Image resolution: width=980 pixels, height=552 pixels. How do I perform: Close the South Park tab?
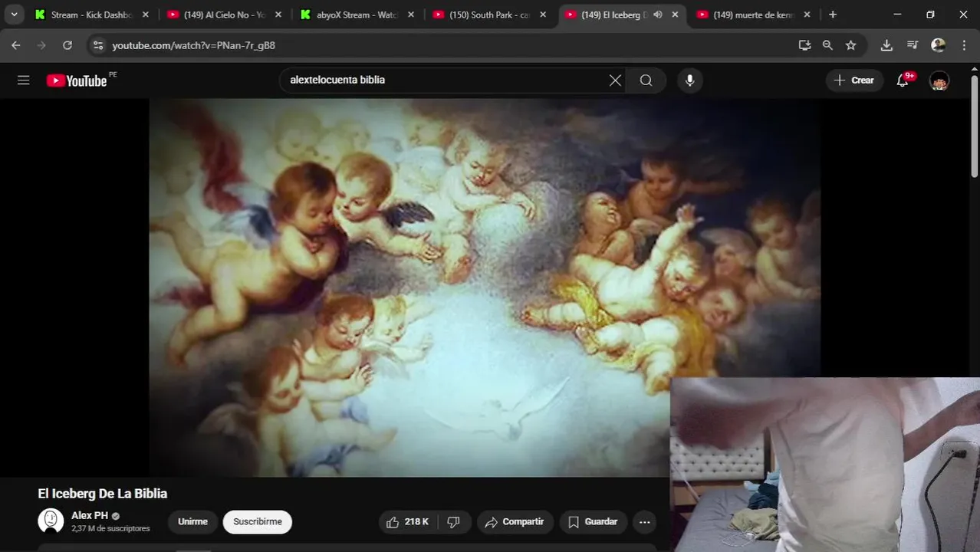tap(543, 15)
